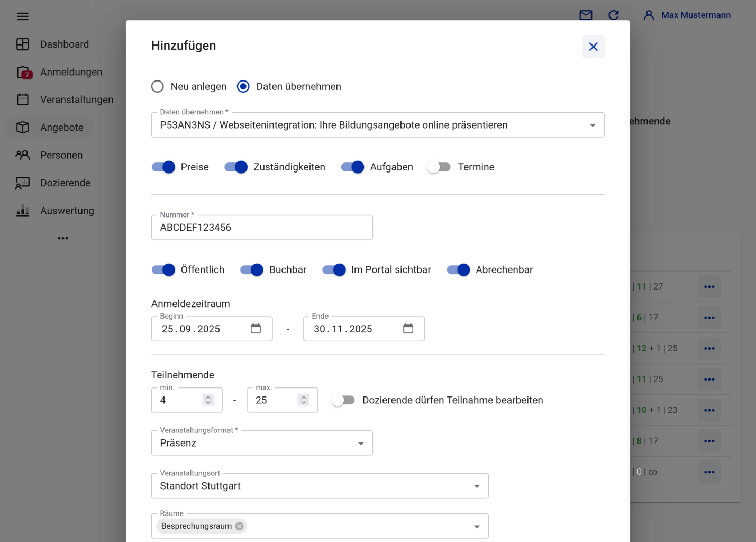The width and height of the screenshot is (756, 542).
Task: Click the mail envelope icon
Action: pos(586,15)
